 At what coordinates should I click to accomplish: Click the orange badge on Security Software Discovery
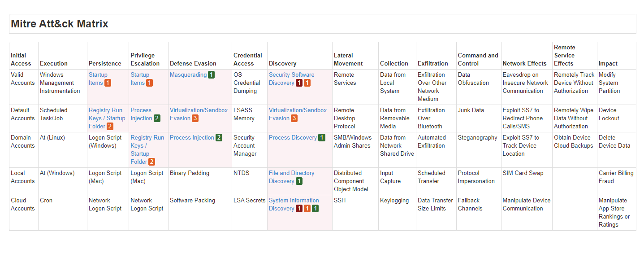pos(307,83)
